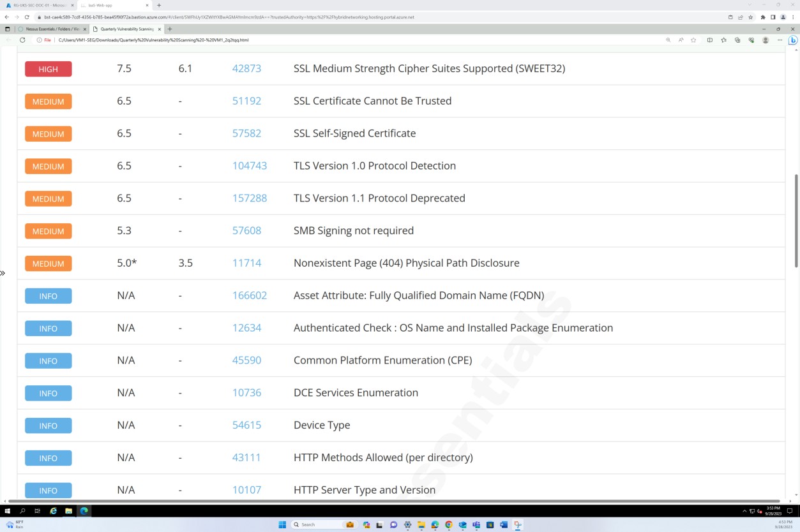
Task: Select text 'HTTP Methods Allowed (per directory)'
Action: tap(383, 457)
